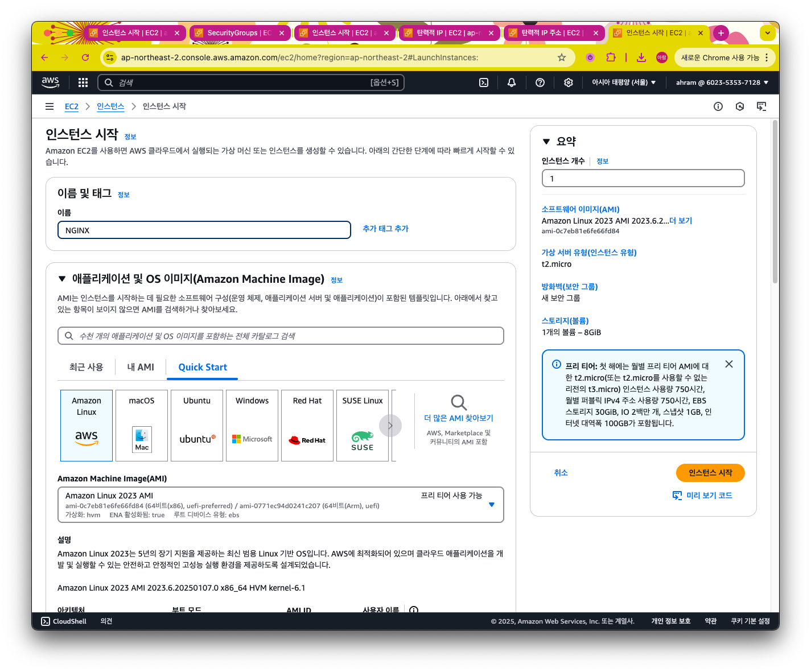Viewport: 811px width, 672px height.
Task: Click the page vertical scrollbar
Action: click(x=775, y=202)
